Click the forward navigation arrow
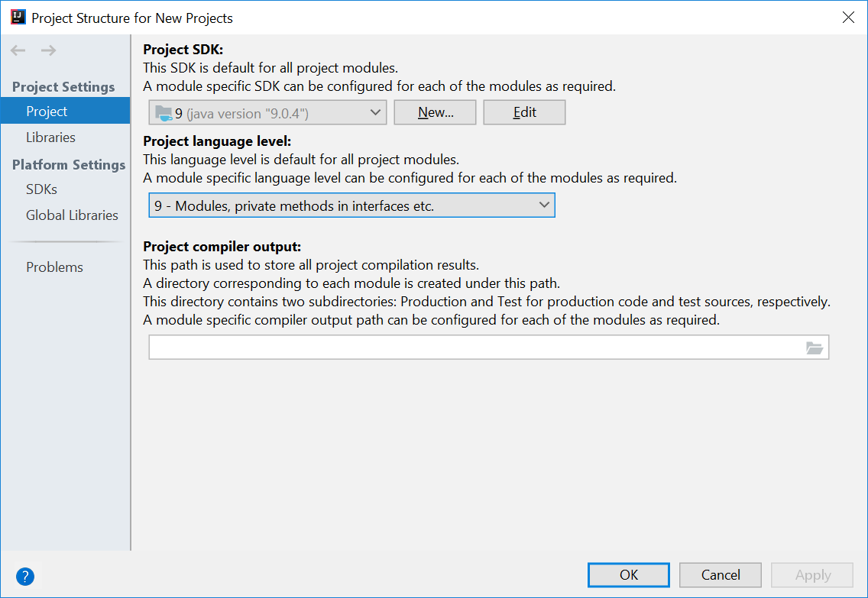Screen dimensions: 868x598 pyautogui.click(x=47, y=50)
